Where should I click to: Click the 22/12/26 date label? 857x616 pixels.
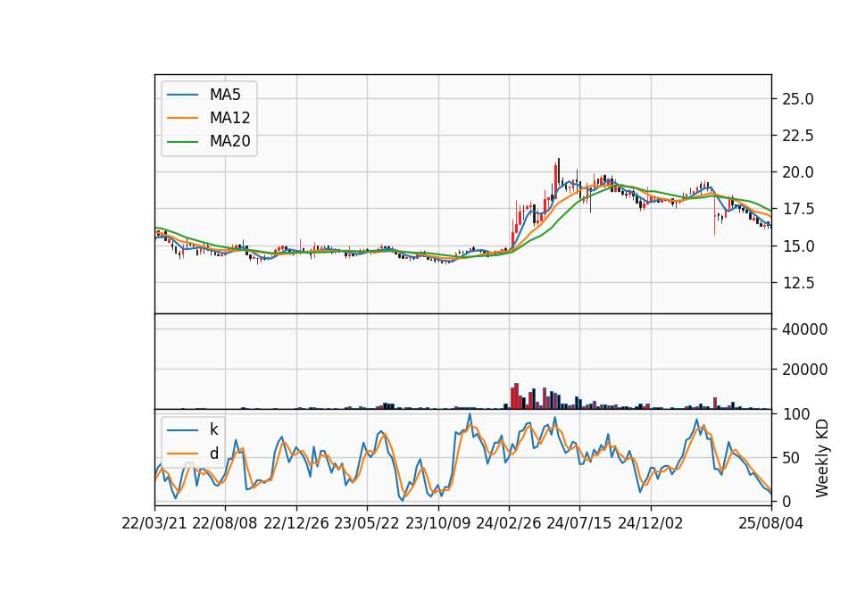click(296, 524)
